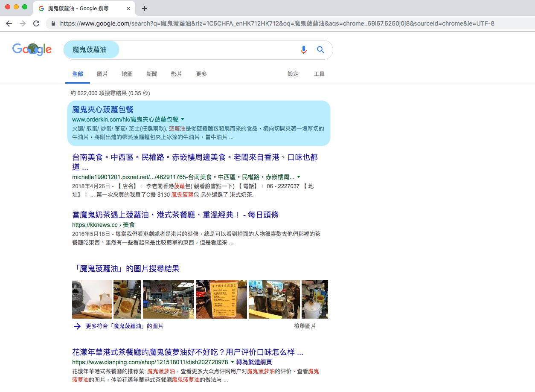Close the 魔鬼菠蘿油 Google tab

(x=128, y=9)
